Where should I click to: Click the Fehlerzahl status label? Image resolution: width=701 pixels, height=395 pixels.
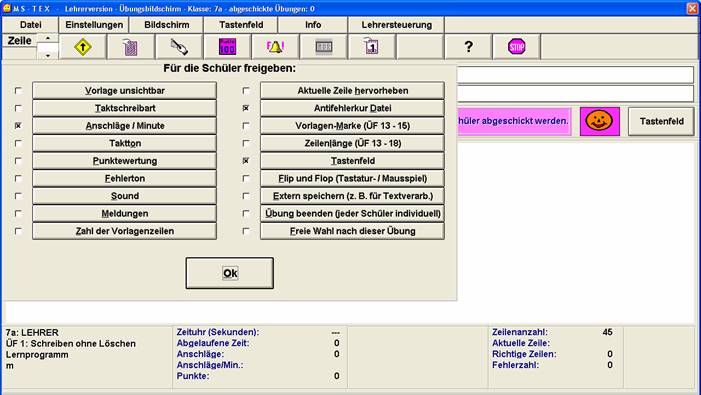click(x=515, y=365)
